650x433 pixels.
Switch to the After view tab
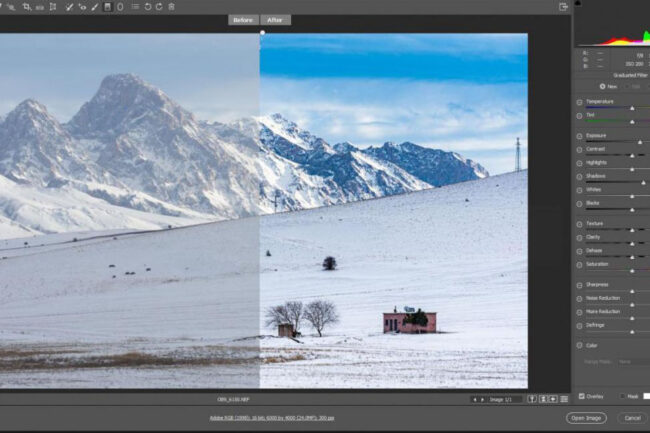(275, 20)
